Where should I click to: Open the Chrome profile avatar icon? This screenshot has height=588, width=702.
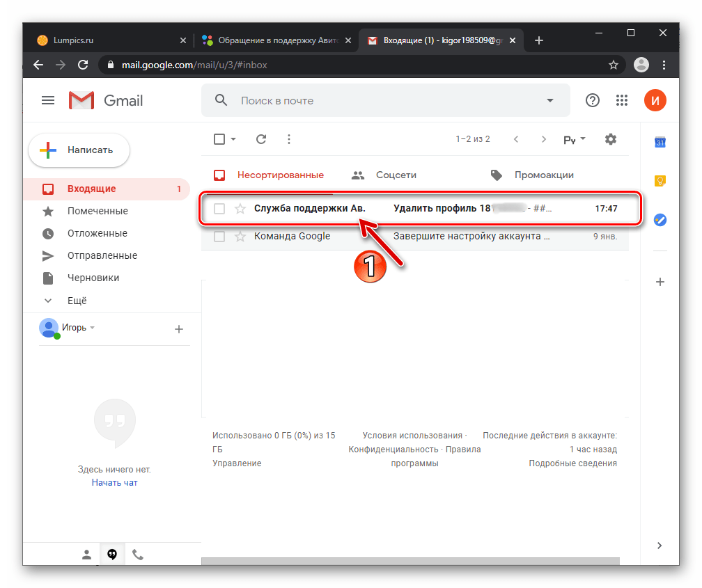[641, 65]
